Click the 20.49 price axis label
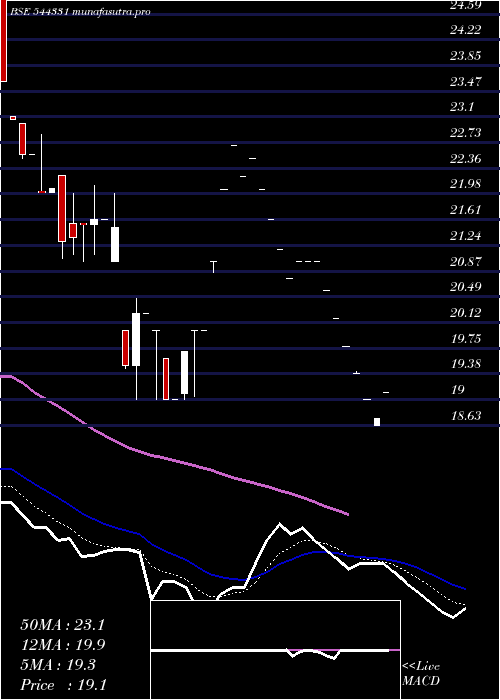This screenshot has width=500, height=700. 466,287
